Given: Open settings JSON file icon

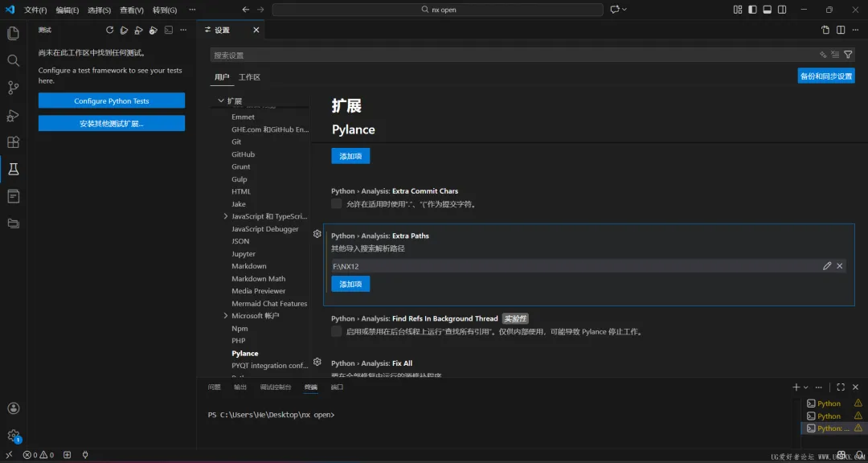Looking at the screenshot, I should (x=825, y=30).
